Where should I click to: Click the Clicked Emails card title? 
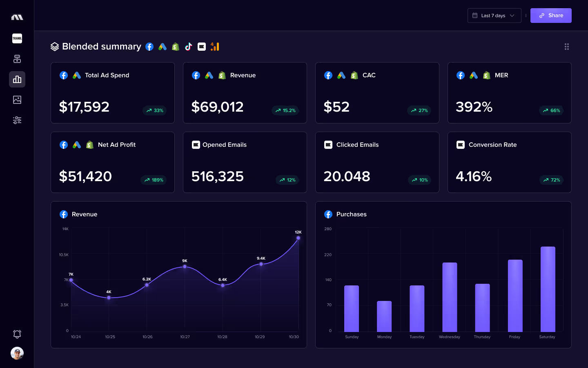(x=358, y=145)
